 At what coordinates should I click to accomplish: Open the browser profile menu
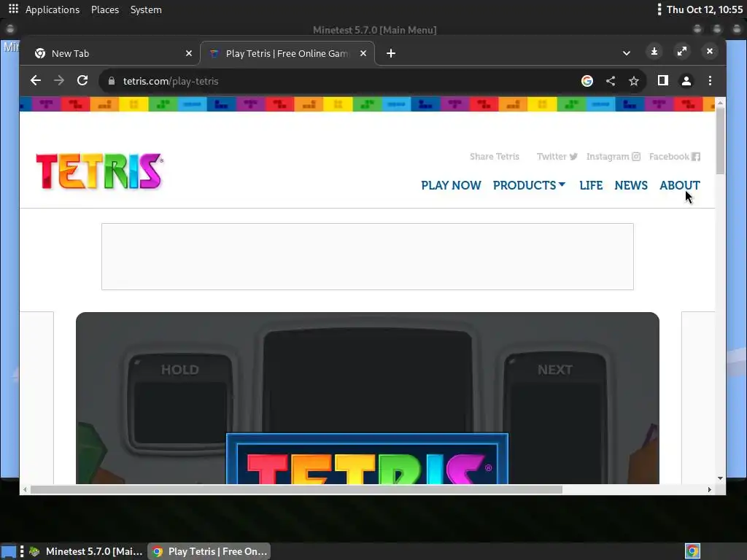point(686,81)
